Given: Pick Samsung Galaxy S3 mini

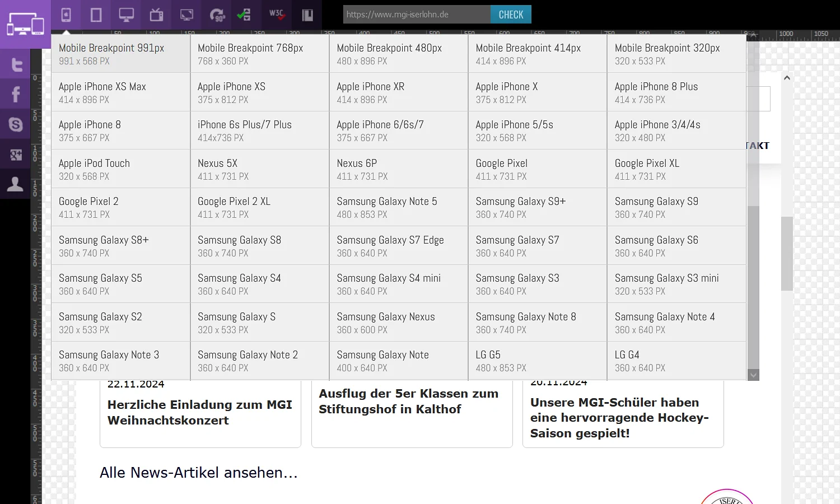Looking at the screenshot, I should coord(676,284).
